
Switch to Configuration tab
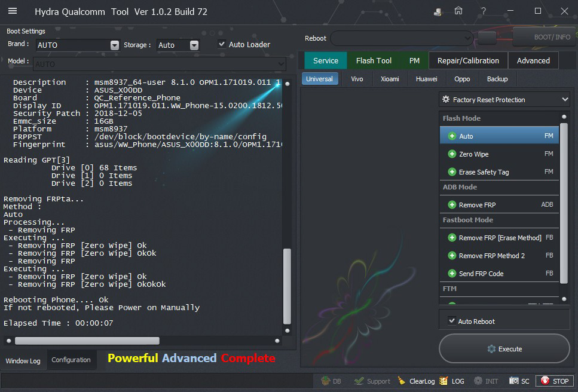click(x=71, y=360)
